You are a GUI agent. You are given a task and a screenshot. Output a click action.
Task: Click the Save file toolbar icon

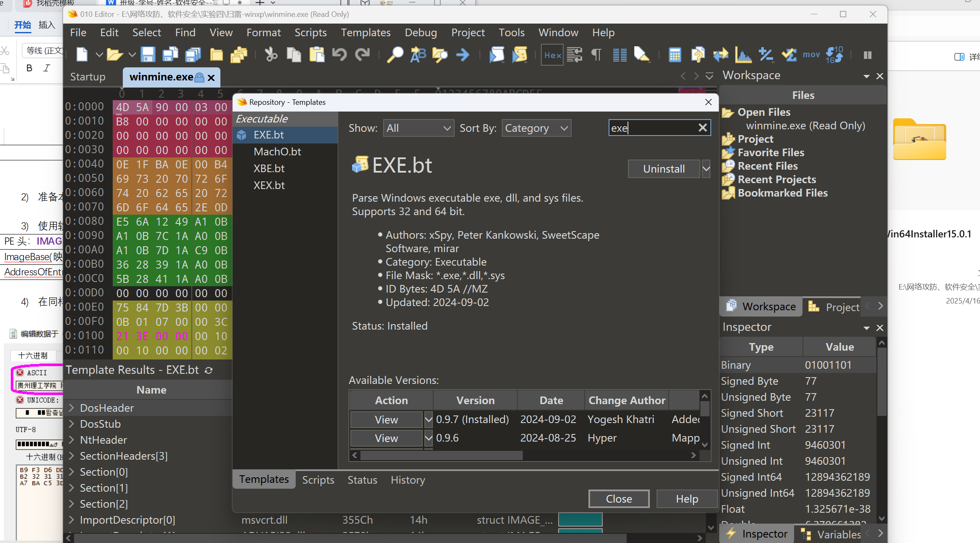[x=148, y=55]
